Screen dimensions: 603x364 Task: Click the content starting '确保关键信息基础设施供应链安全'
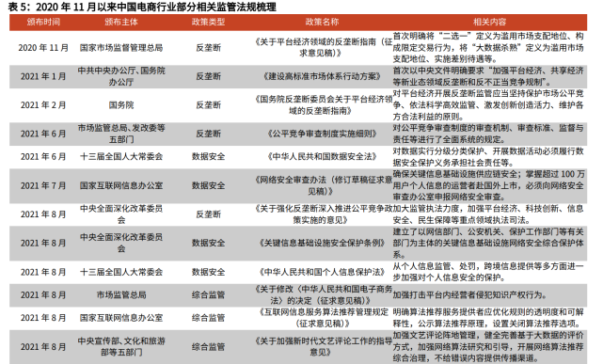pyautogui.click(x=488, y=185)
